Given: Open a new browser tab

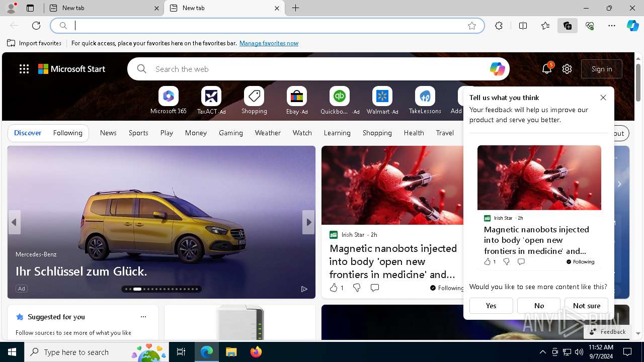Looking at the screenshot, I should point(296,8).
